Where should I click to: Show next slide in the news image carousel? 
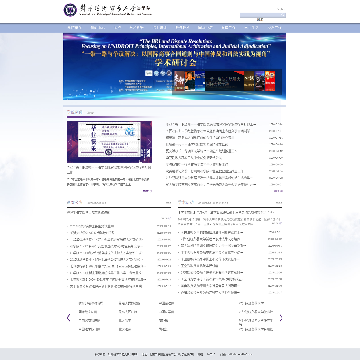[149, 142]
